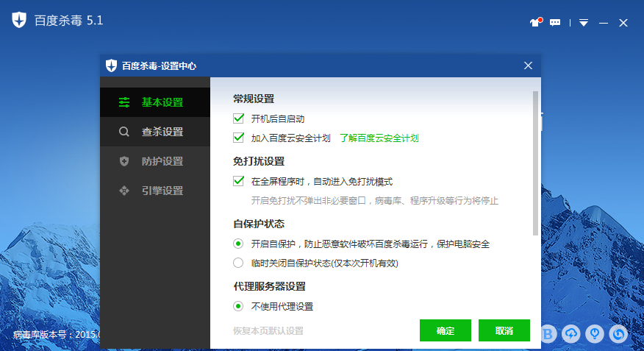644x351 pixels.
Task: Open the main menu dropdown triangle
Action: tap(584, 23)
